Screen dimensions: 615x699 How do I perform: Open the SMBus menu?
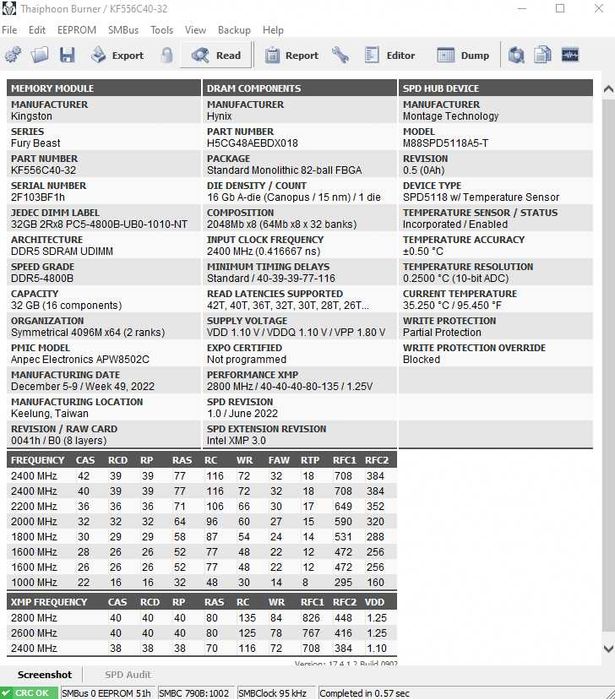tap(123, 30)
